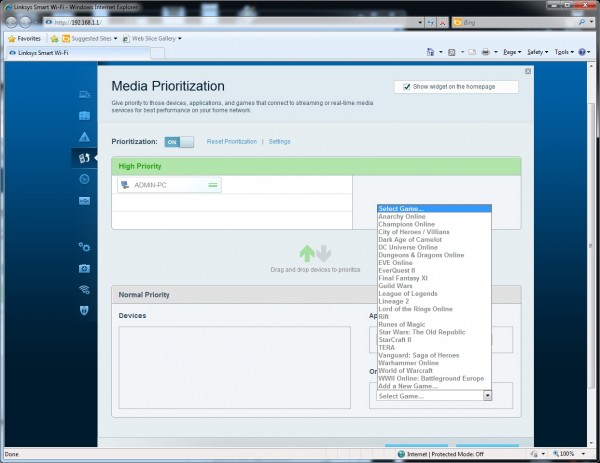Open Print options dropdown arrow
The height and width of the screenshot is (463, 600).
point(496,52)
